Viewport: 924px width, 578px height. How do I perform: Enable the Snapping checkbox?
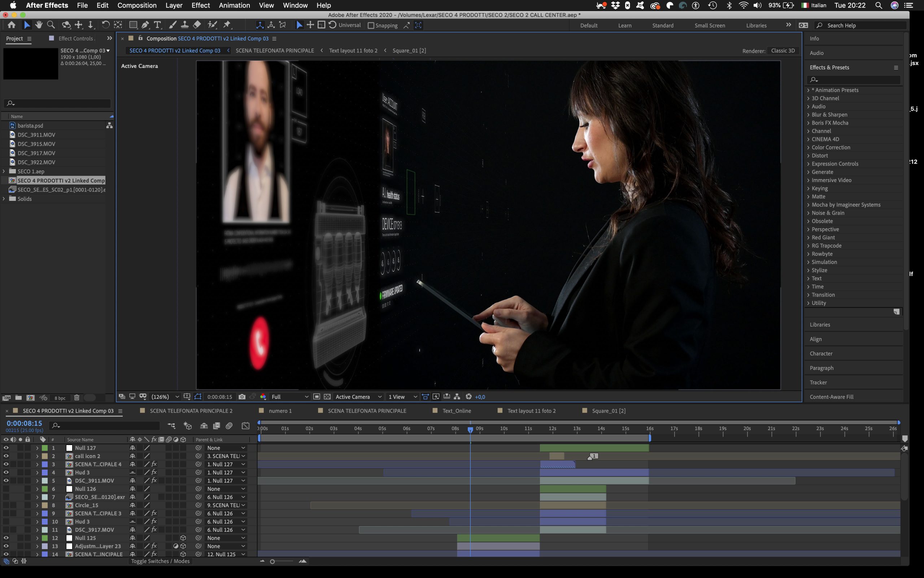coord(370,26)
